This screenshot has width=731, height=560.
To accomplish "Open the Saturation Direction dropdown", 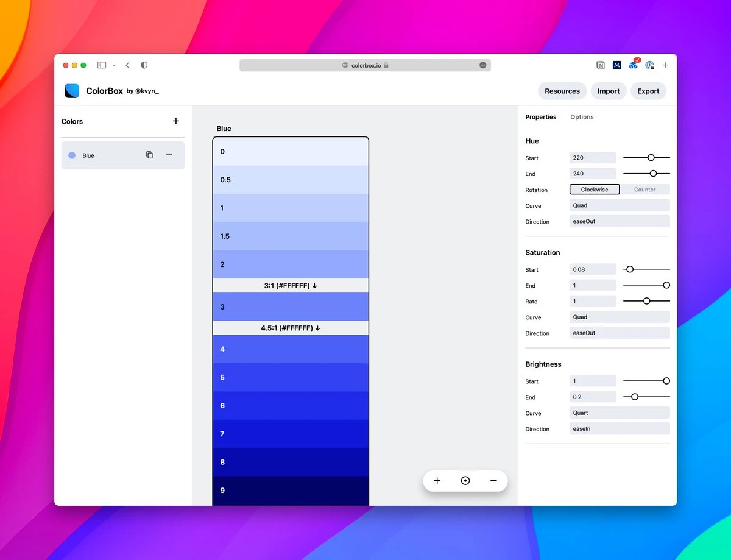I will [620, 333].
